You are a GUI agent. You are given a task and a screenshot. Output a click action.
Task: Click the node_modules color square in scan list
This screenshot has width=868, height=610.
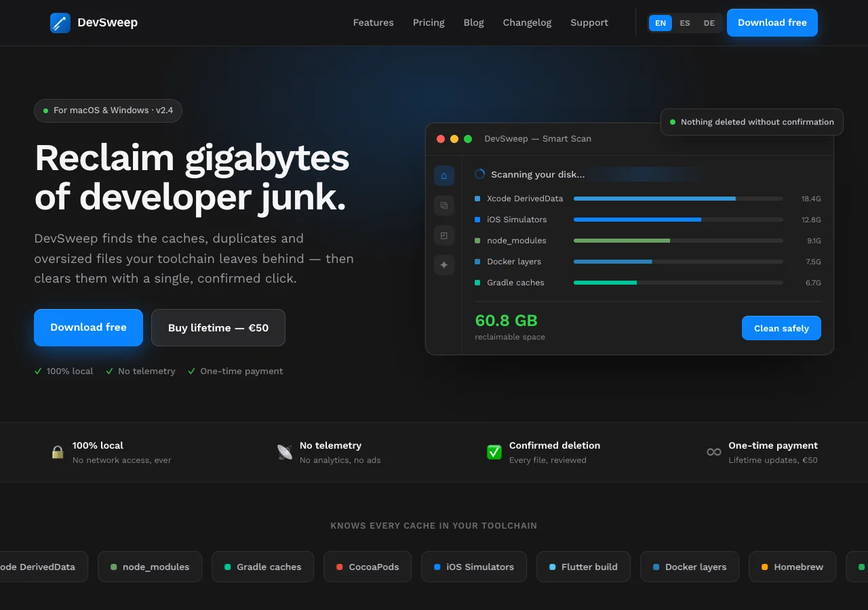tap(477, 241)
